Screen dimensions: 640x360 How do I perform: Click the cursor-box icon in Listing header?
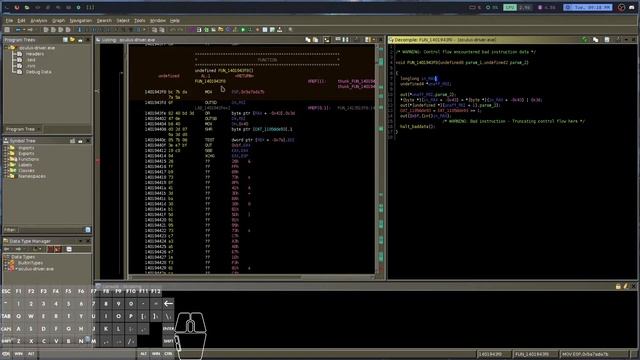pos(327,40)
